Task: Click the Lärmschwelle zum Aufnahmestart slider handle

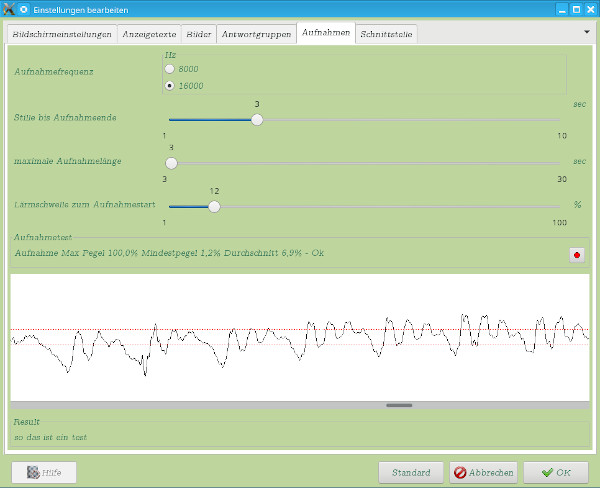Action: [213, 206]
